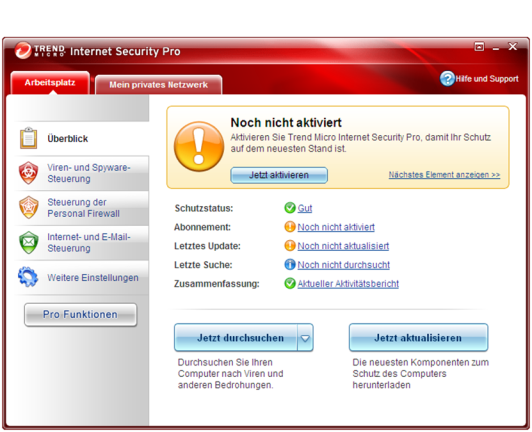532x432 pixels.
Task: Click the red biohazard shield icon
Action: 28,173
